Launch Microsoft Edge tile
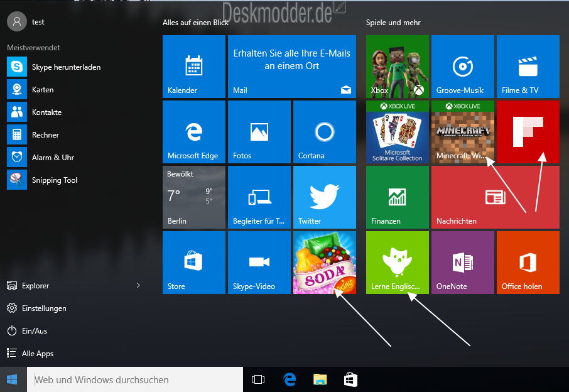Image resolution: width=569 pixels, height=392 pixels. pos(194,132)
